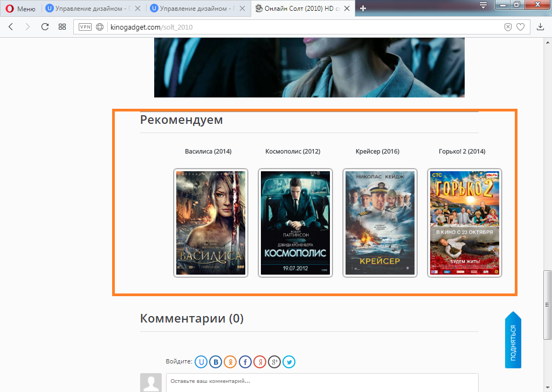Viewport: 552px width, 392px height.
Task: Click the Космополис movie poster
Action: point(295,223)
